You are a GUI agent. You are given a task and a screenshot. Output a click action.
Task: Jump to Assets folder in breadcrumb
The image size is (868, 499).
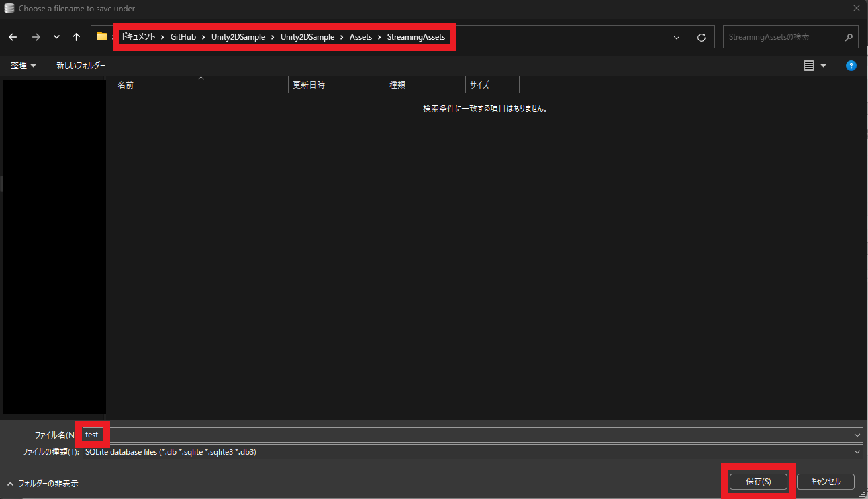pos(360,37)
